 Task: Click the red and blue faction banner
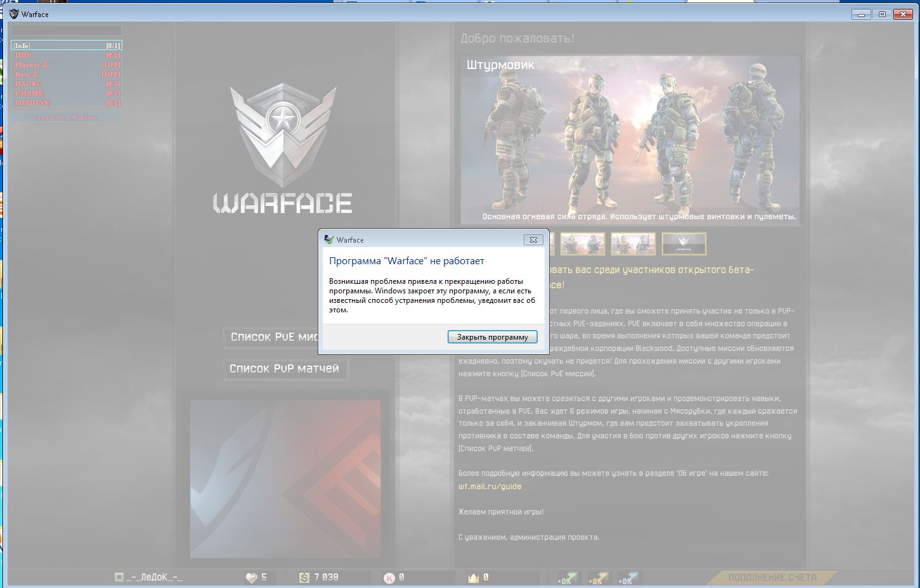(x=285, y=478)
